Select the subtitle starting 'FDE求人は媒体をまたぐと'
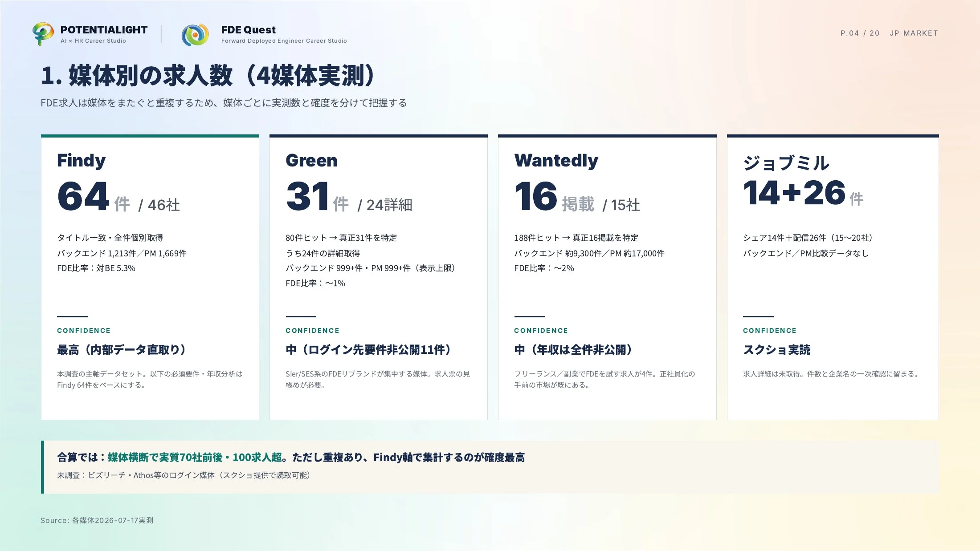Screen dimensions: 980x551 click(x=224, y=103)
